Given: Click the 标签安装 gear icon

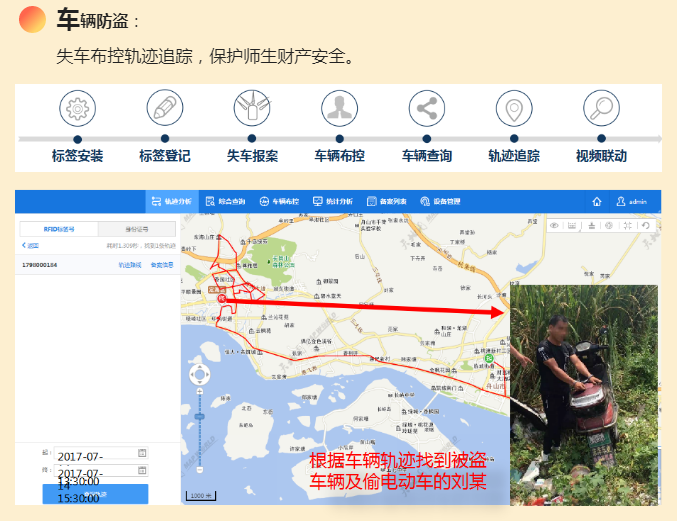Looking at the screenshot, I should tap(77, 106).
